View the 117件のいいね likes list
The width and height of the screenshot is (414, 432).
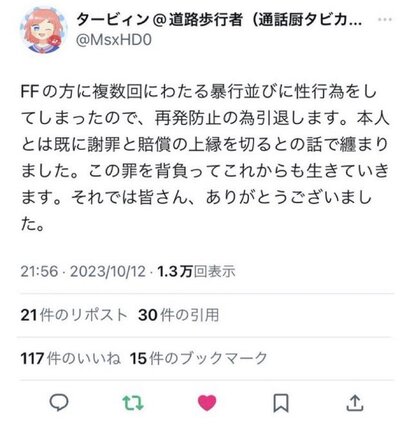click(x=70, y=358)
